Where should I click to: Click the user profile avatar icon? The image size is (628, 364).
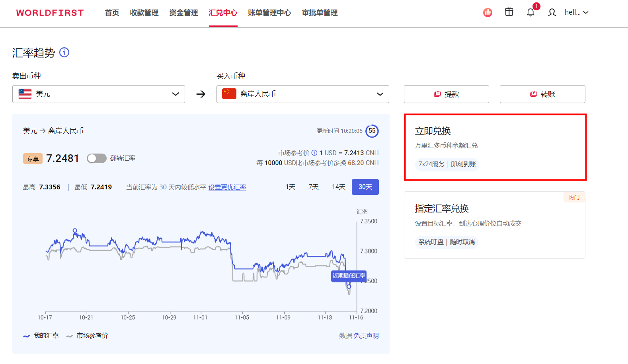(x=552, y=13)
